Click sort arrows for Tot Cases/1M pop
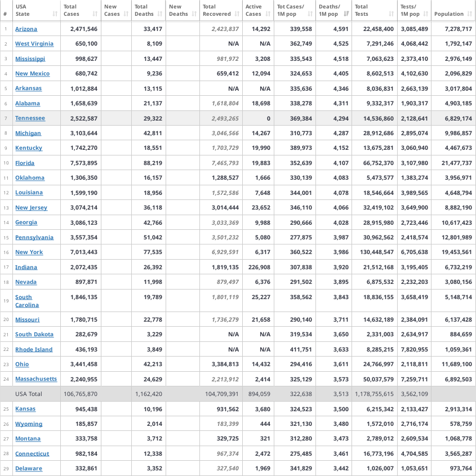This screenshot has height=476, width=476. point(310,14)
